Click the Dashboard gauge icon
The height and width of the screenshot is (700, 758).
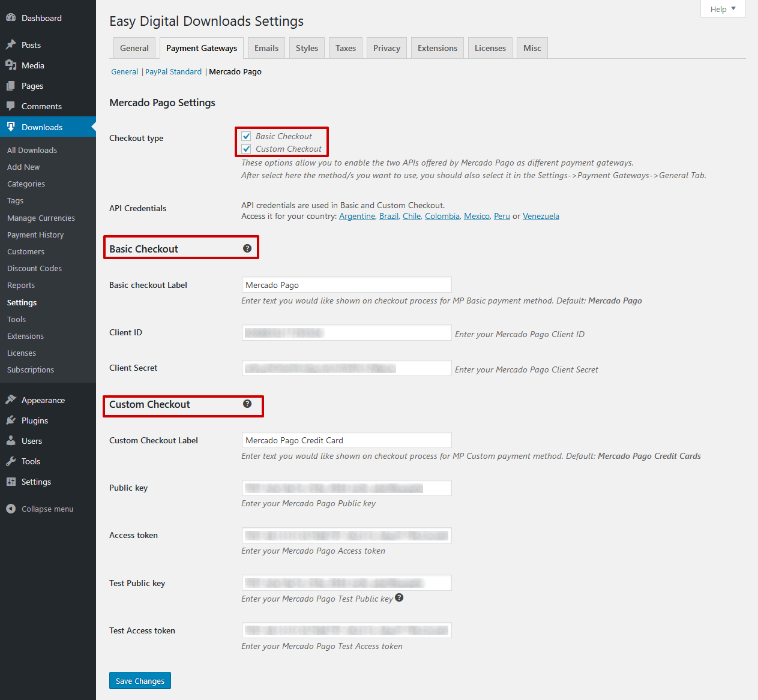pos(11,18)
